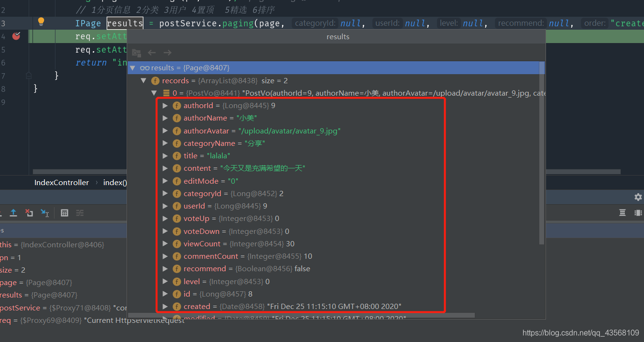Click the recommend: parameter hint in code
Image resolution: width=644 pixels, height=342 pixels.
click(521, 23)
